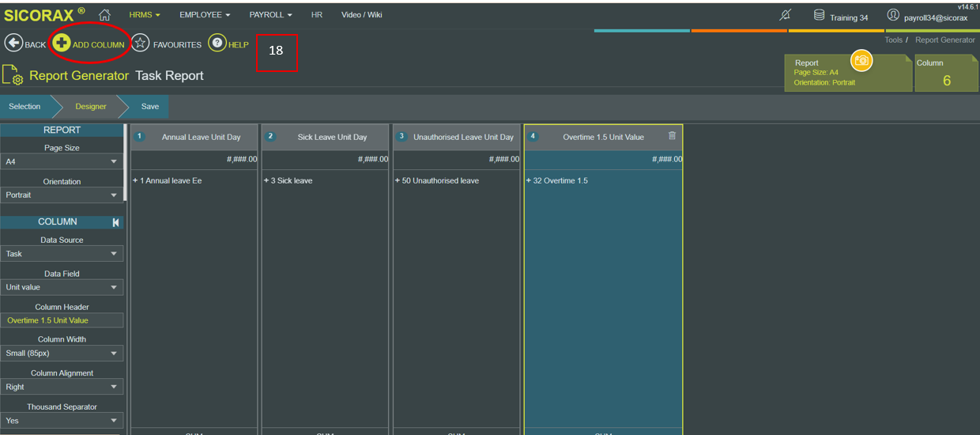Viewport: 980px width, 435px height.
Task: Click the Report page size info card
Action: (848, 73)
